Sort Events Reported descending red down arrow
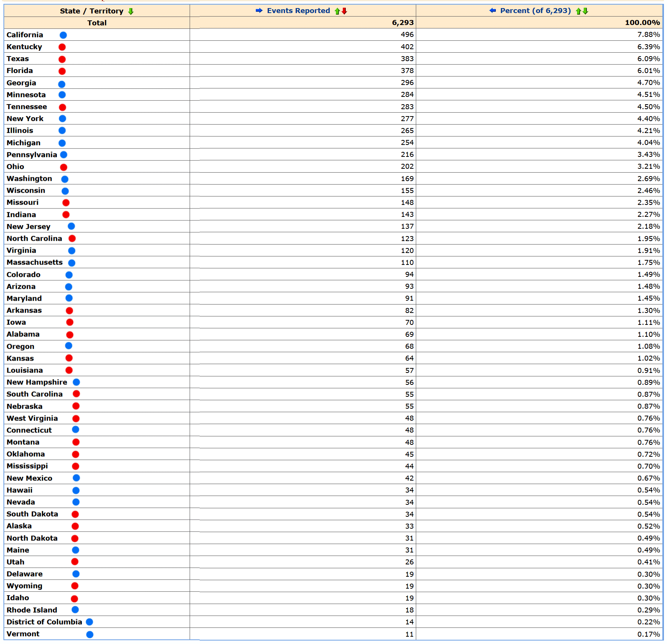 tap(344, 11)
